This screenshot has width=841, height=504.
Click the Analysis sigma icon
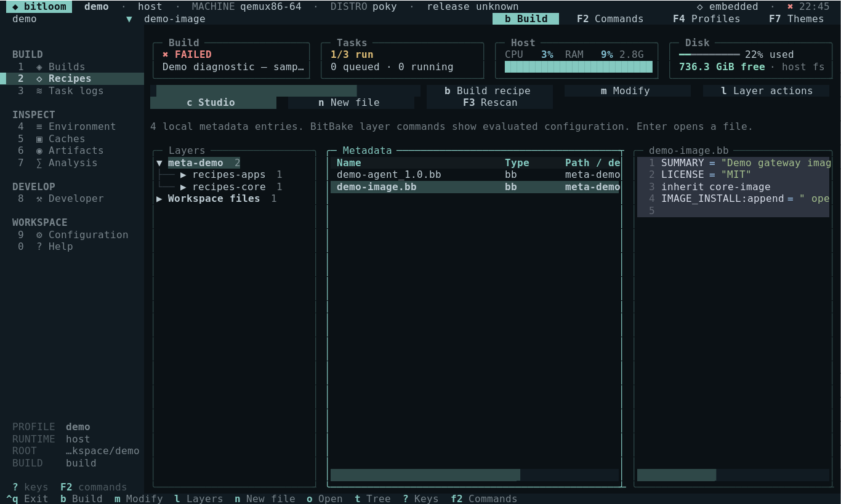click(x=39, y=162)
